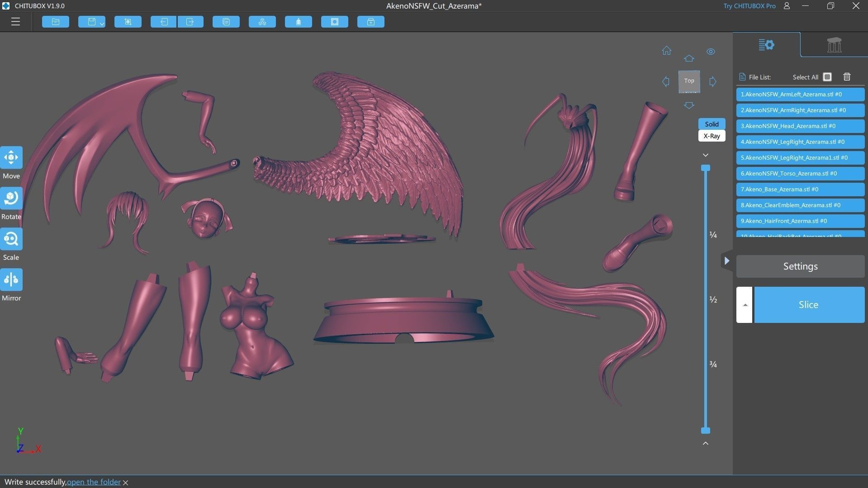The height and width of the screenshot is (488, 868).
Task: Click the layer slider up chevron
Action: click(706, 443)
